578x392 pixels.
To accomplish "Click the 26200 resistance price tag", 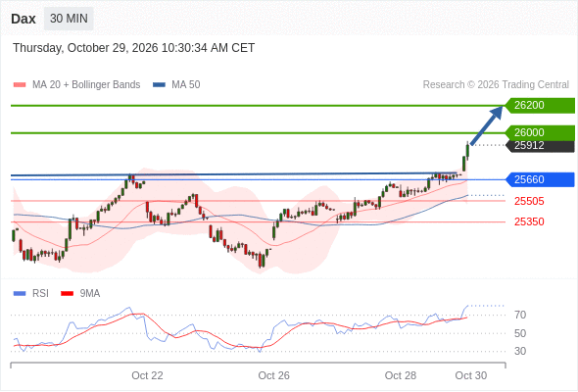I will [x=540, y=106].
